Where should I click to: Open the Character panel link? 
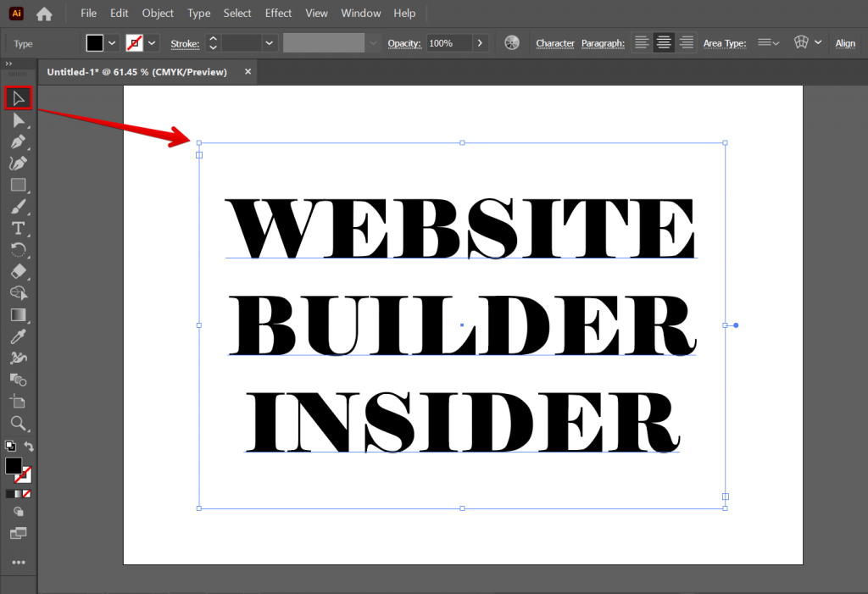coord(555,42)
